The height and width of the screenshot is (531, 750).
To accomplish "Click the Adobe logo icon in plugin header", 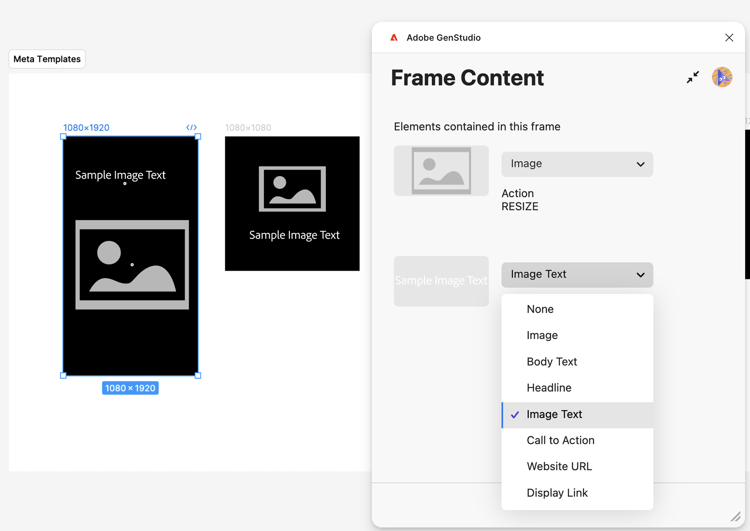I will coord(394,37).
